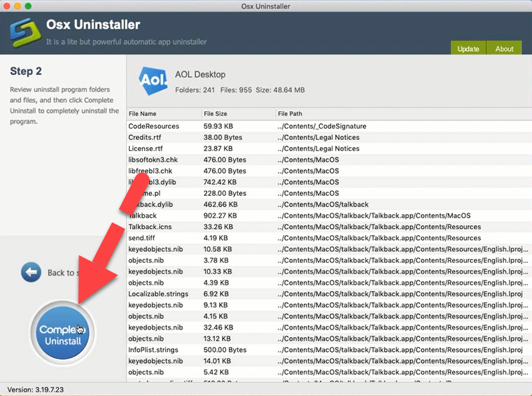Click the Back arrow icon

pos(31,272)
